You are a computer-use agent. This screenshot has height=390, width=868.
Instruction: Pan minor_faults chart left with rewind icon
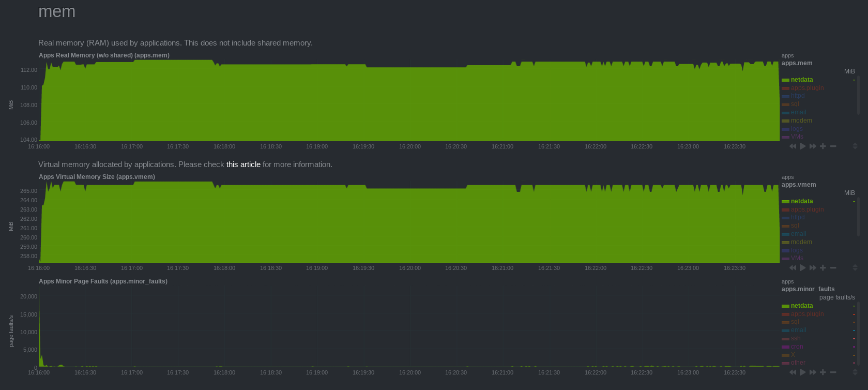click(x=793, y=372)
